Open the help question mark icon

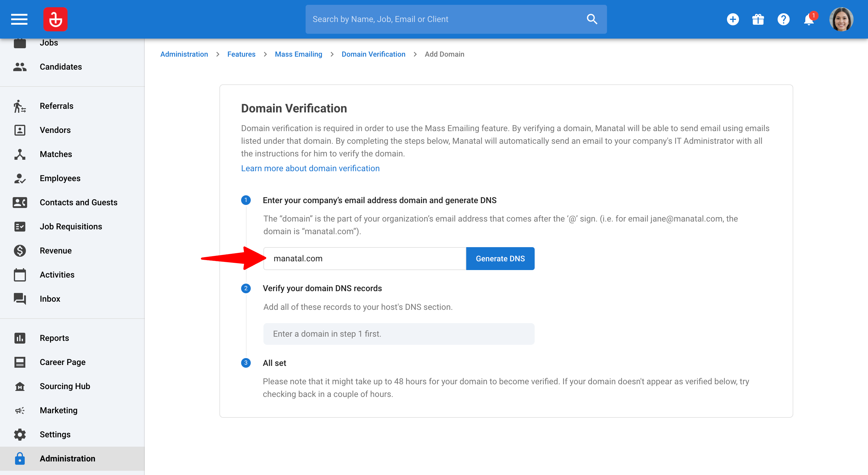783,19
